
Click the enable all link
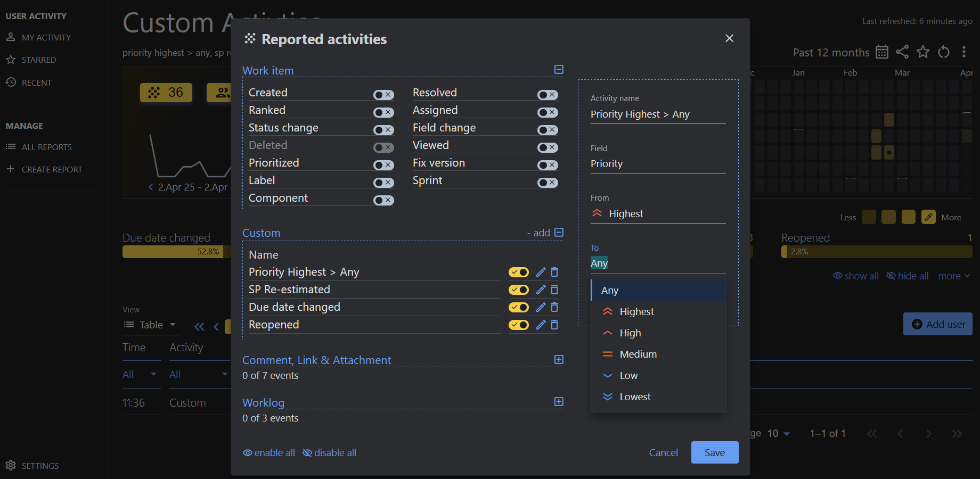point(268,452)
